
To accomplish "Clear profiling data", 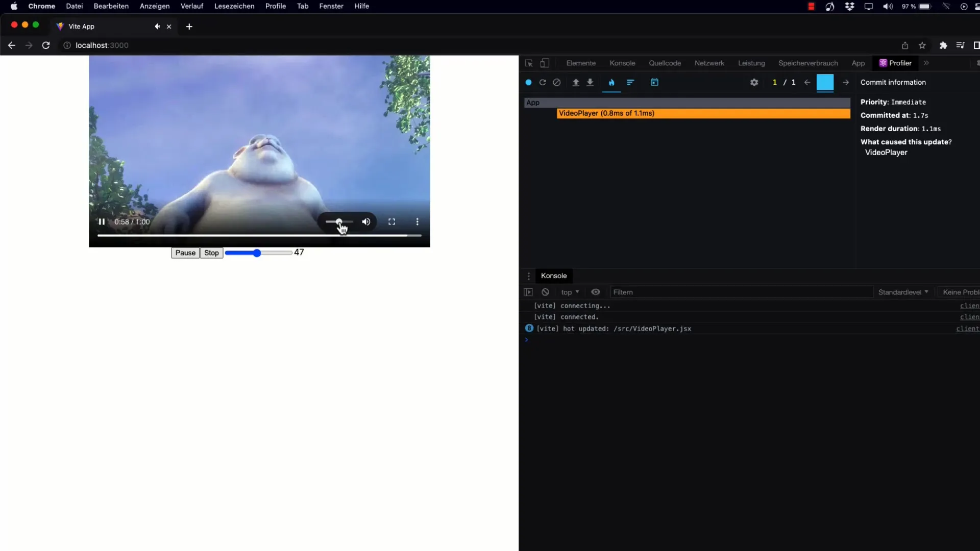I will [557, 82].
